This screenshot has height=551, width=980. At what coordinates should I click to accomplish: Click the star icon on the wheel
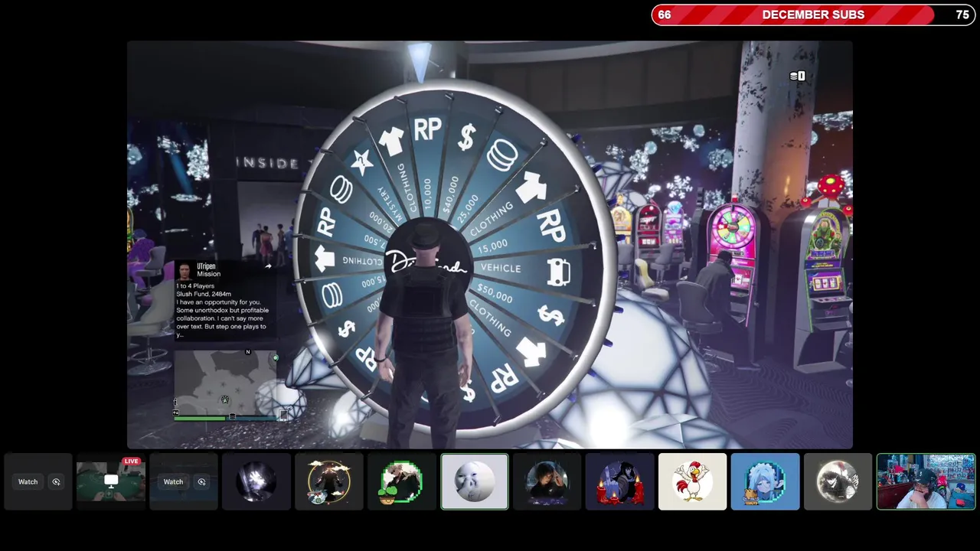[361, 161]
